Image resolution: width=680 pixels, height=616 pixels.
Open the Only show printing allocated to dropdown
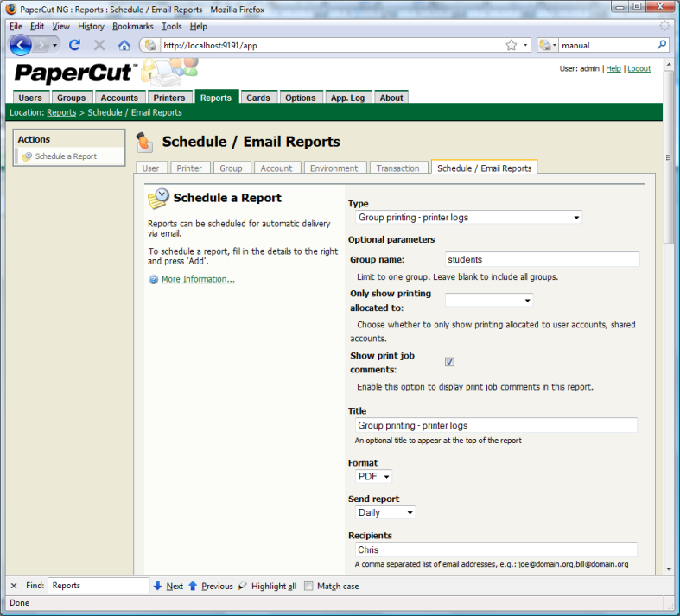point(489,300)
